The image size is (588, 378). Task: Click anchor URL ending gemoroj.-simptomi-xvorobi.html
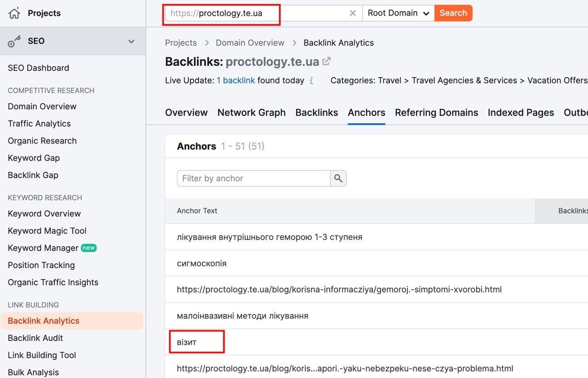(339, 290)
